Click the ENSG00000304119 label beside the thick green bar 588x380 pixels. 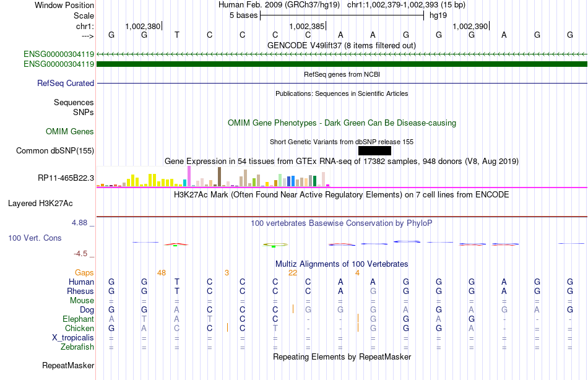pyautogui.click(x=59, y=64)
